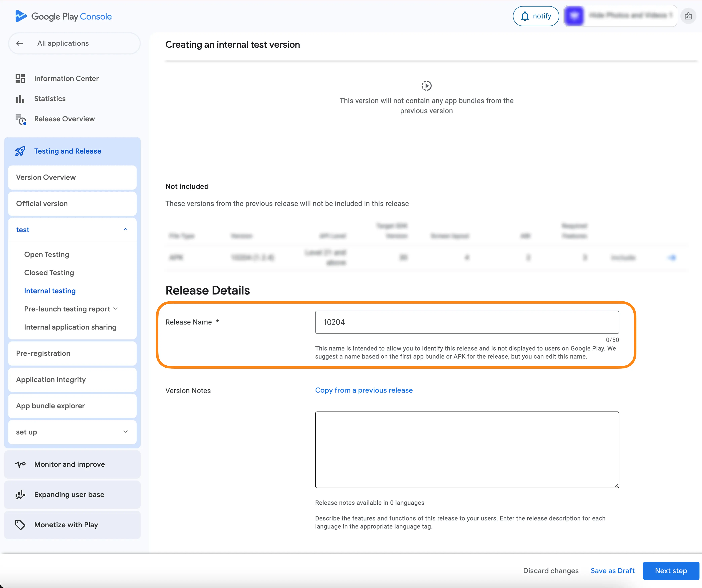This screenshot has height=588, width=702.
Task: Click the Expanding user base chart icon
Action: [x=20, y=494]
